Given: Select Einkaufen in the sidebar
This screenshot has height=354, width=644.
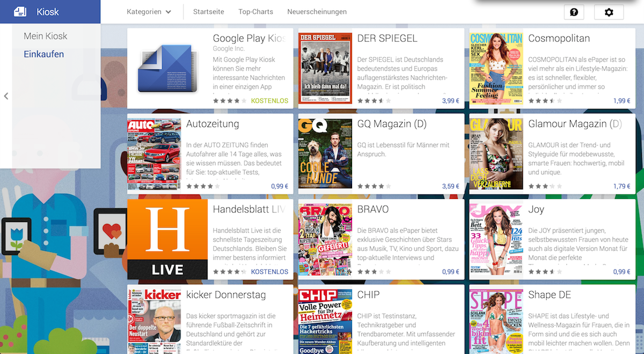Looking at the screenshot, I should (x=43, y=54).
